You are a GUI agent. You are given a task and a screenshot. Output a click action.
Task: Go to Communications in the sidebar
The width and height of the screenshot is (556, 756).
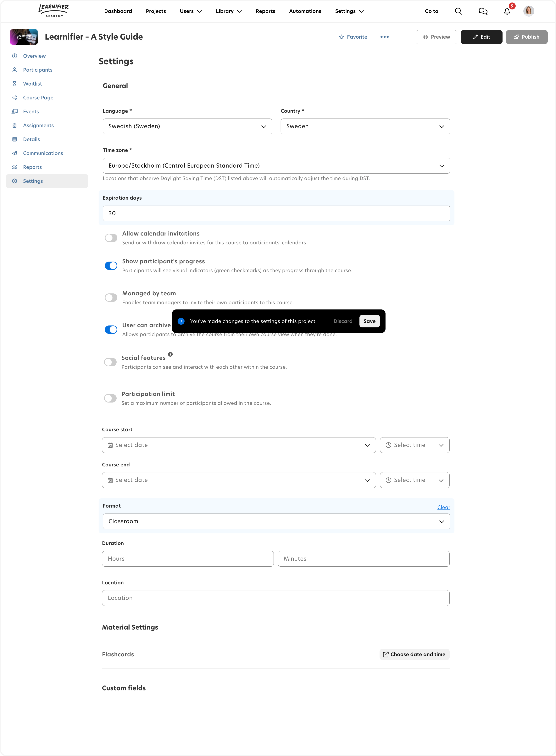click(43, 153)
